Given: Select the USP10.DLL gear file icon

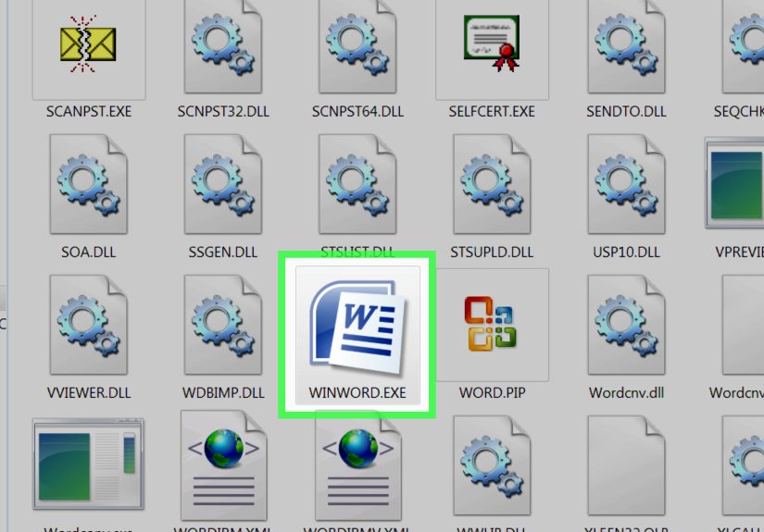Looking at the screenshot, I should 627,184.
